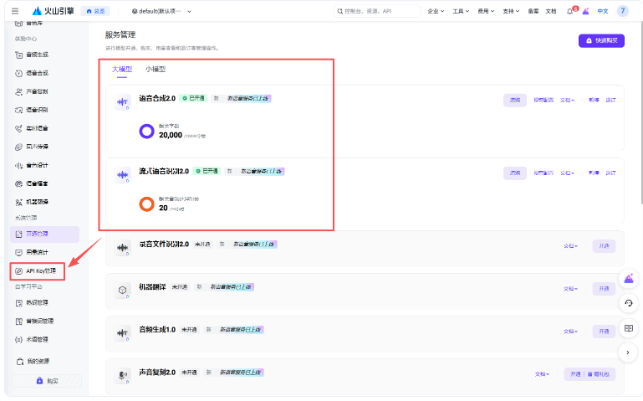Open the user avatar showing 7
Screen dimensions: 643x401
tap(622, 11)
